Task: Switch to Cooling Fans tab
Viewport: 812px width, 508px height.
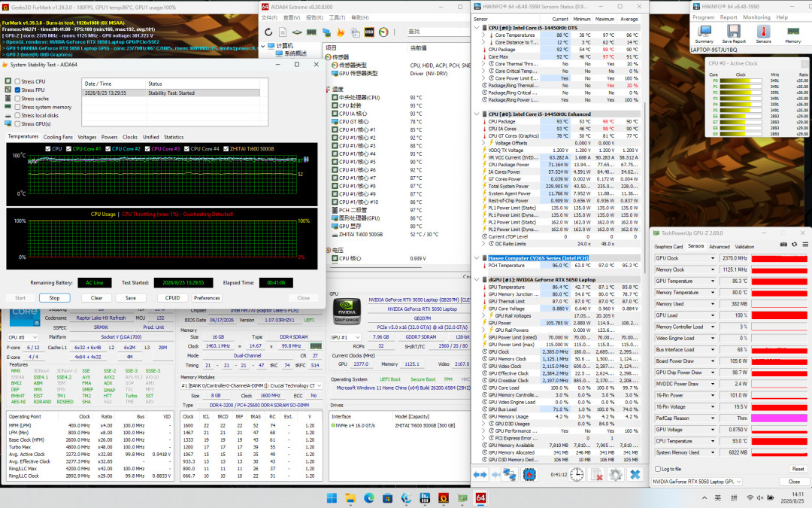Action: click(x=58, y=138)
